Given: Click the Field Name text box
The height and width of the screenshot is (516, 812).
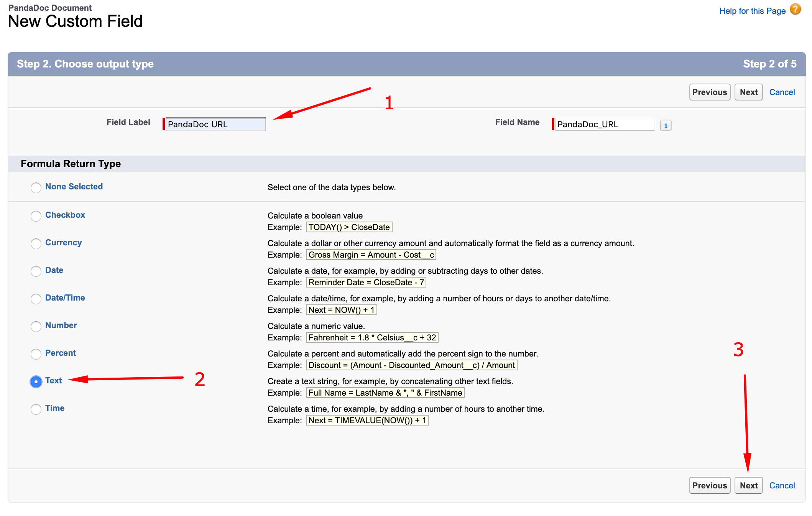Looking at the screenshot, I should [605, 125].
